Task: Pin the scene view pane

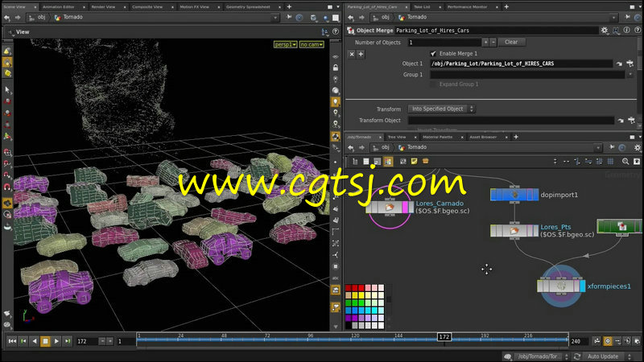Action: (x=289, y=17)
